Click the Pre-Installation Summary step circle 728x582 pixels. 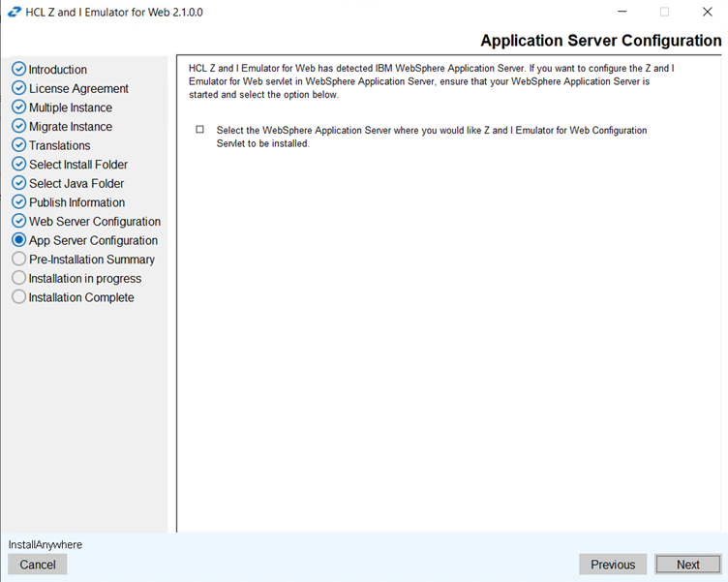tap(18, 260)
